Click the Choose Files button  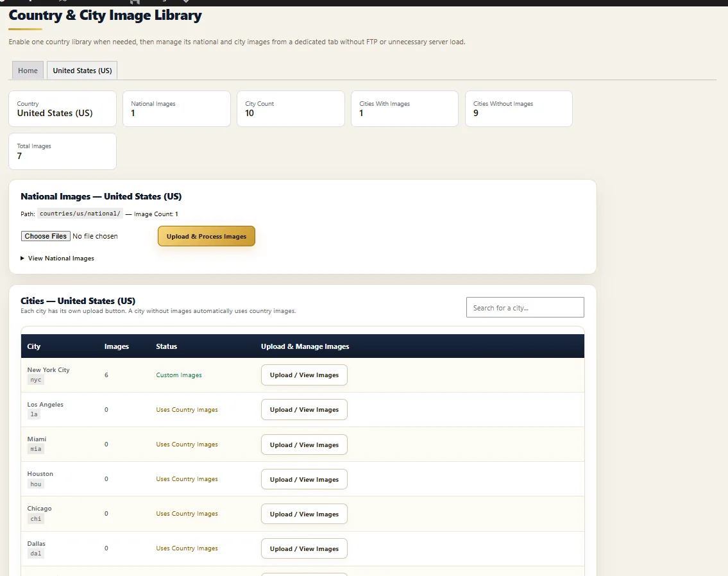(x=46, y=236)
